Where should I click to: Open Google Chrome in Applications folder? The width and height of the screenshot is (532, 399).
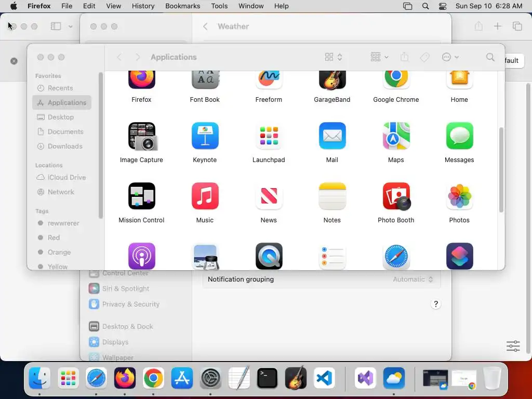(x=396, y=80)
